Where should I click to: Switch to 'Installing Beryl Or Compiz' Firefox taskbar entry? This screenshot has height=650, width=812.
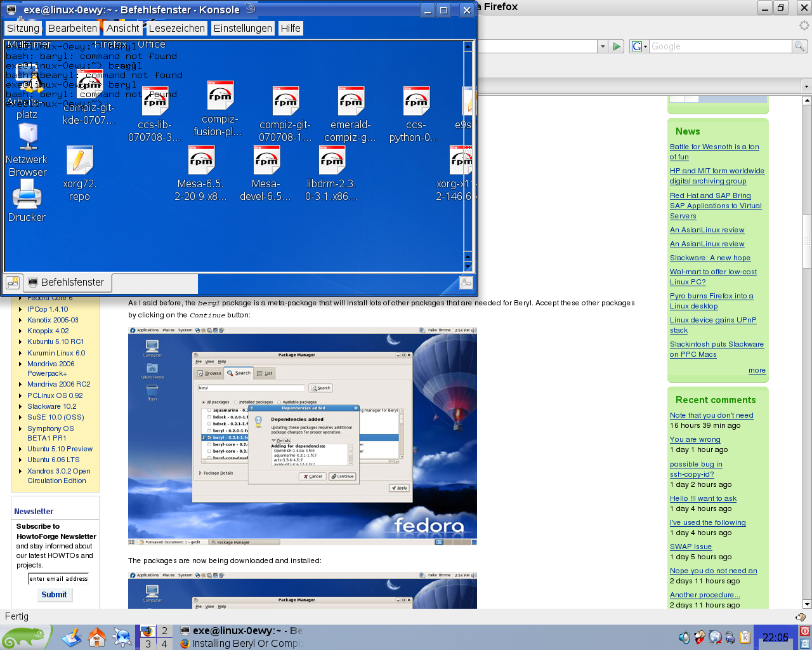pyautogui.click(x=241, y=644)
